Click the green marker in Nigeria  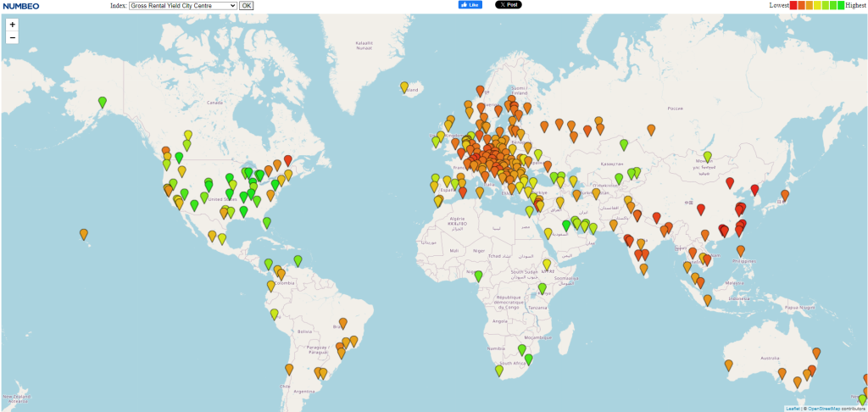click(x=479, y=275)
